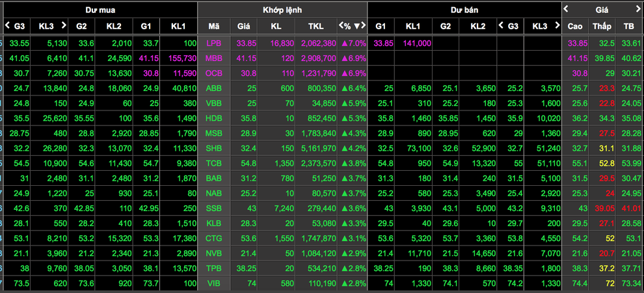
Task: Sort by KL column under Khớp lệnh
Action: click(x=276, y=26)
